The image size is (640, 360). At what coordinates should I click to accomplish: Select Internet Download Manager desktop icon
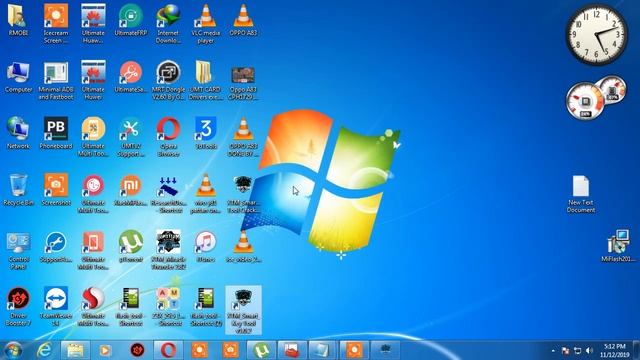168,23
